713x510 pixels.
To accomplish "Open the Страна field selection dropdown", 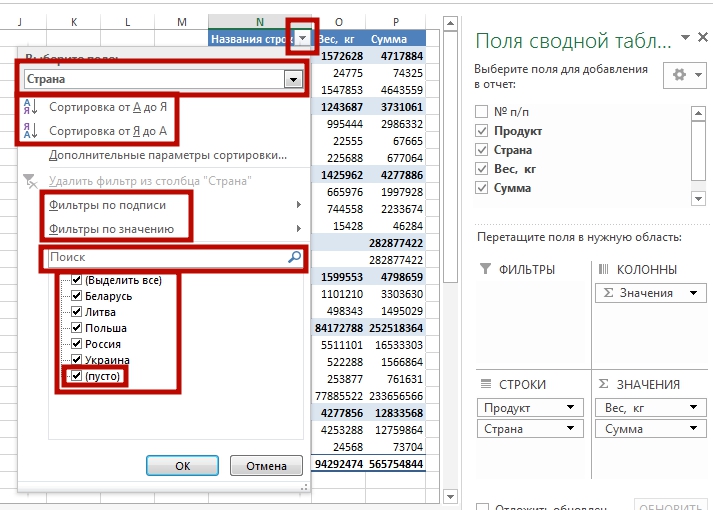I will point(292,79).
